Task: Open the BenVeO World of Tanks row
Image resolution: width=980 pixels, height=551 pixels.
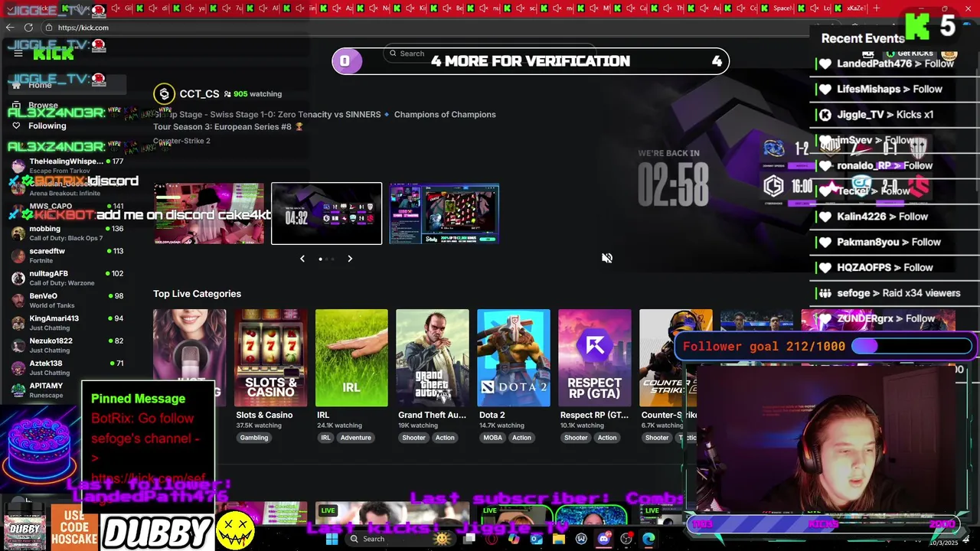Action: tap(67, 301)
